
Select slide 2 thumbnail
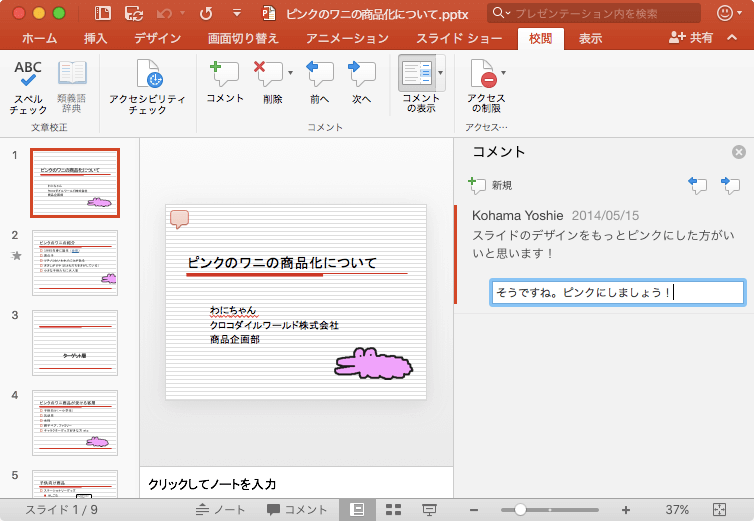[75, 263]
